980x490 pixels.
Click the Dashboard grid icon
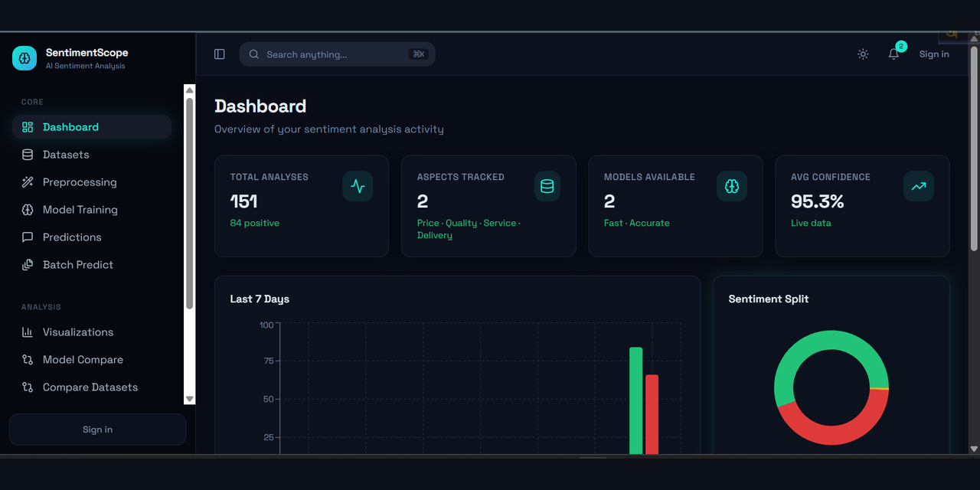(28, 127)
